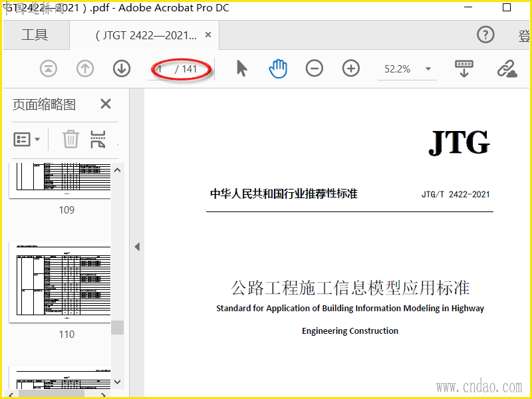This screenshot has height=399, width=532.
Task: Click the share link cloud icon
Action: [x=507, y=69]
